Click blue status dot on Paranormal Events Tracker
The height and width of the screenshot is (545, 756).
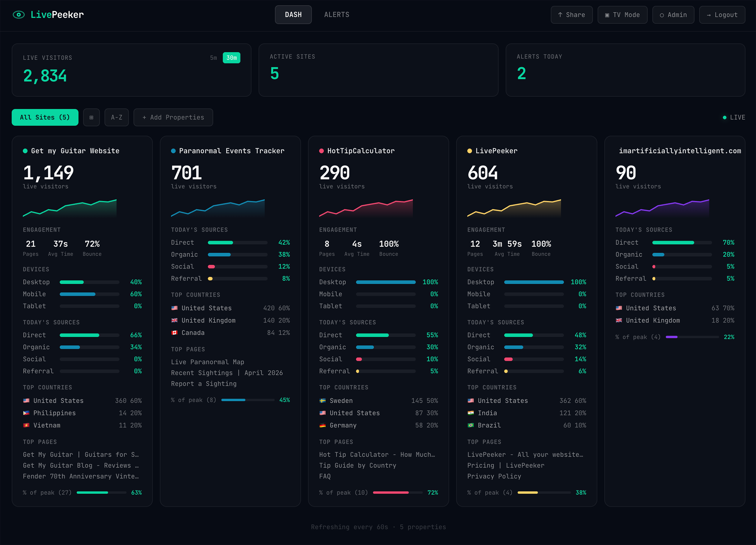(173, 151)
